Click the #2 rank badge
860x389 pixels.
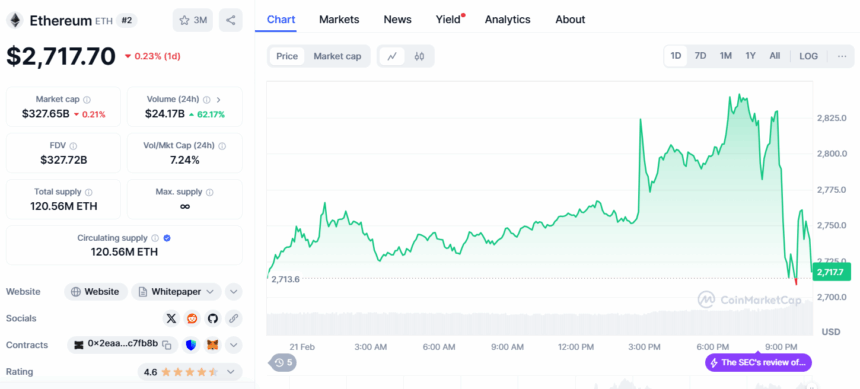126,20
